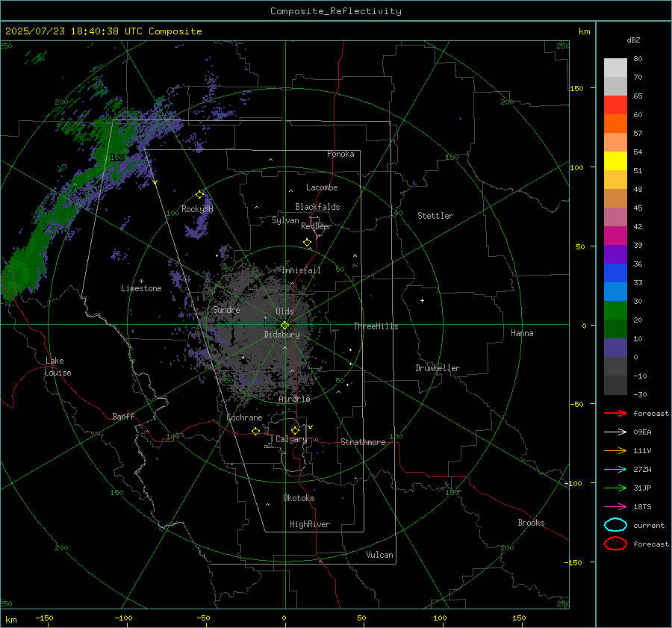Click the RedDeer label
672x628 pixels.
tap(317, 226)
